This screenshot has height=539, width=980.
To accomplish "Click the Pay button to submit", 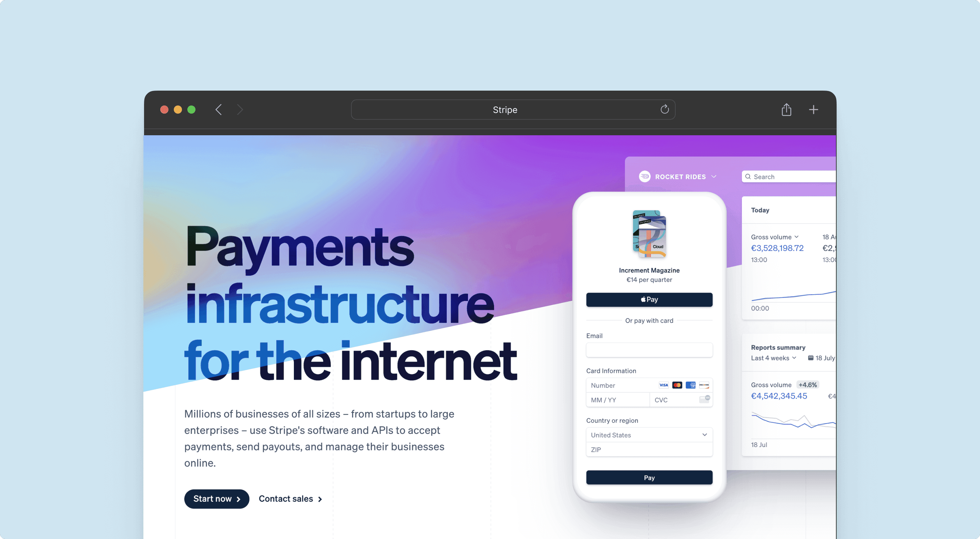I will (649, 477).
